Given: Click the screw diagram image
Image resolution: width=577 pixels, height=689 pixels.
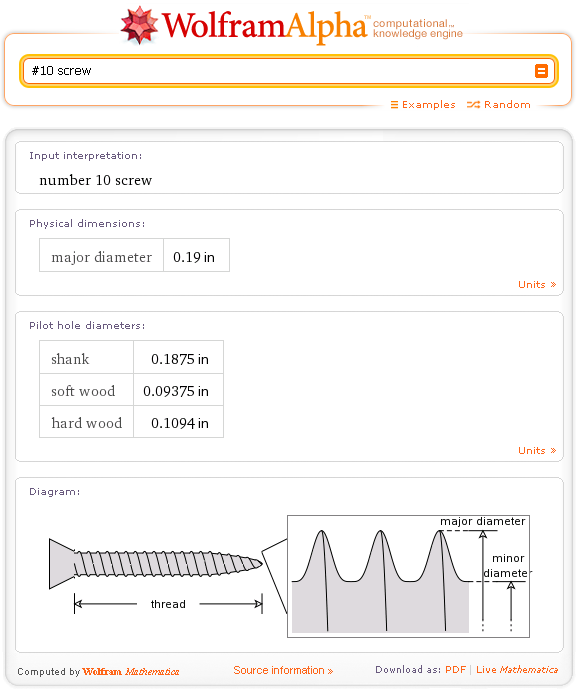Looking at the screenshot, I should point(156,563).
